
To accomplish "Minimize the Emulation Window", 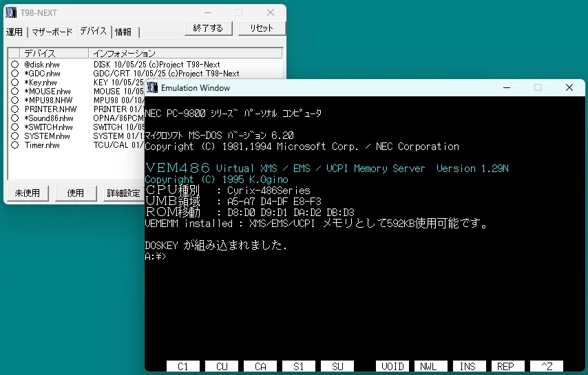I will click(507, 87).
